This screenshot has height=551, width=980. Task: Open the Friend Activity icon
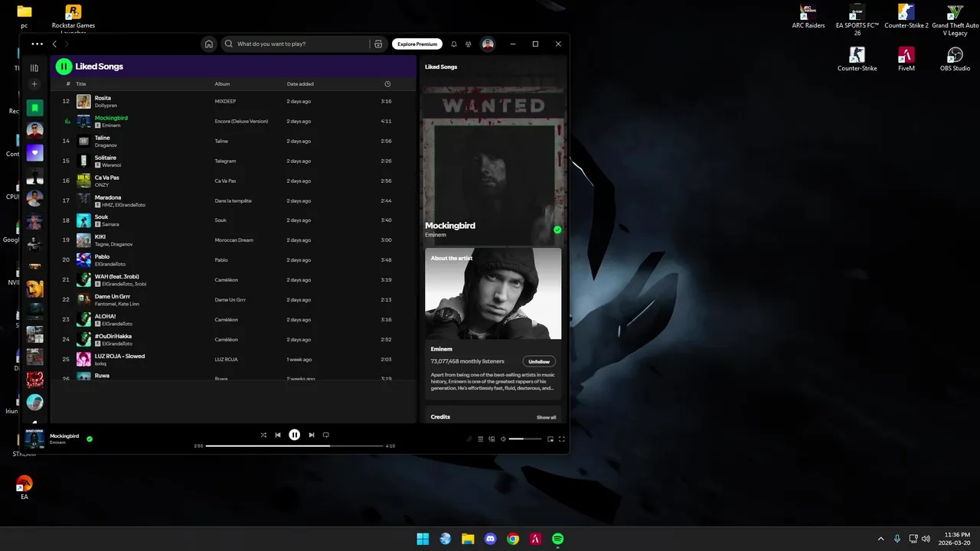click(469, 44)
